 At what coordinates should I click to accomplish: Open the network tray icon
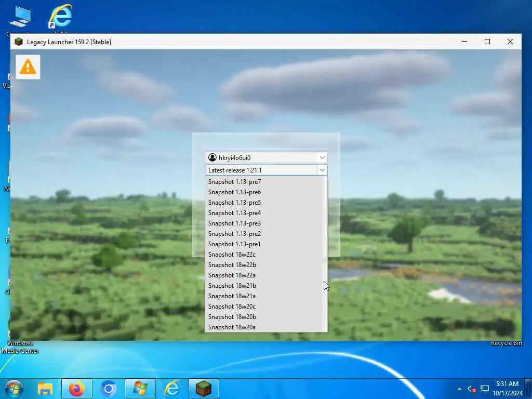[x=485, y=389]
